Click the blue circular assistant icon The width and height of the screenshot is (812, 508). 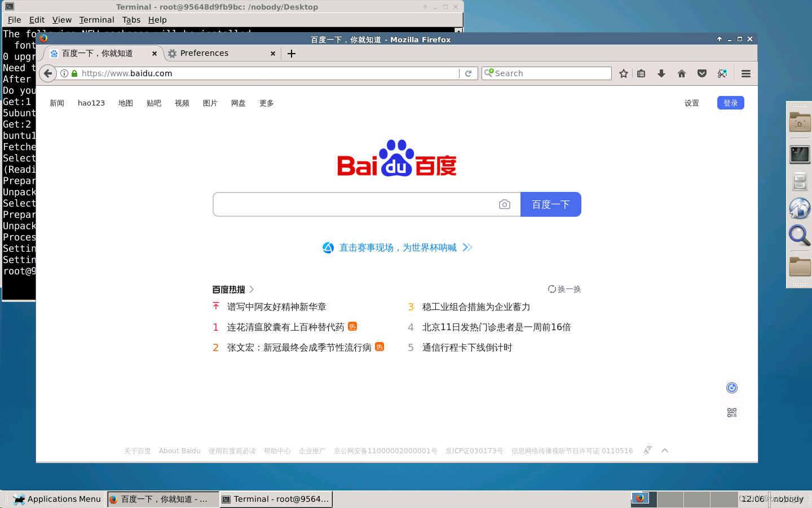[x=732, y=388]
